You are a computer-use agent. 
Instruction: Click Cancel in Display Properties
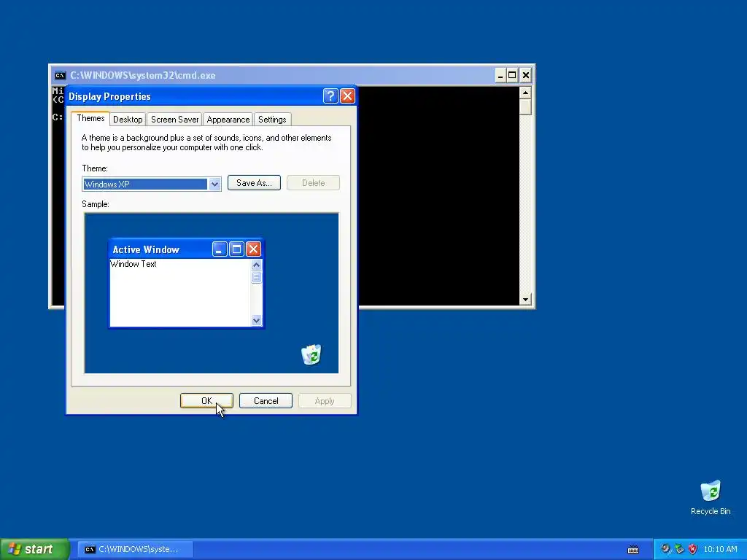pyautogui.click(x=266, y=401)
